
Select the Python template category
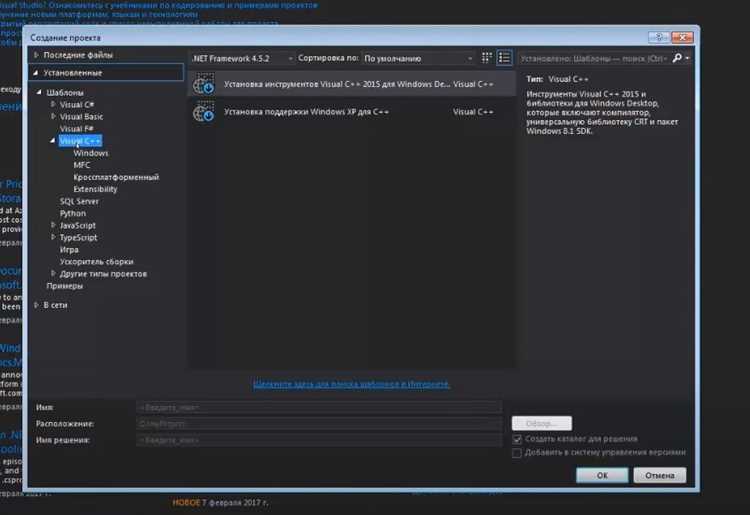coord(73,213)
